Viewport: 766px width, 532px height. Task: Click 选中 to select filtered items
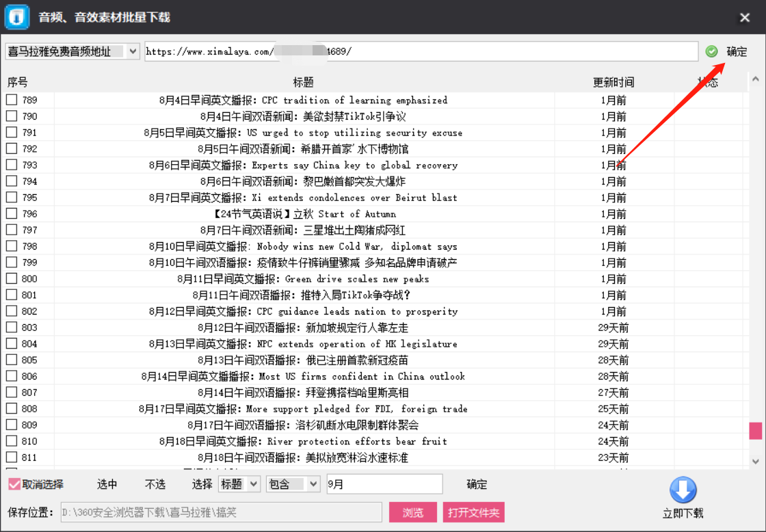point(107,483)
